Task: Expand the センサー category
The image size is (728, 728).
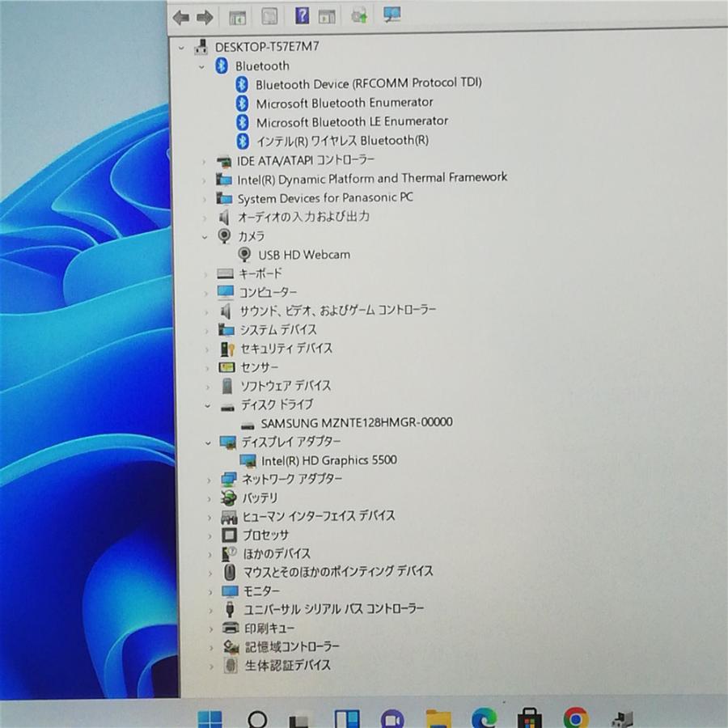Action: [x=206, y=369]
